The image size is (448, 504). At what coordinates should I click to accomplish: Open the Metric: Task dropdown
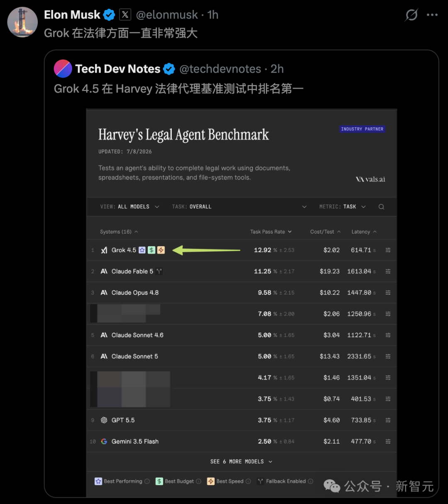tap(343, 207)
